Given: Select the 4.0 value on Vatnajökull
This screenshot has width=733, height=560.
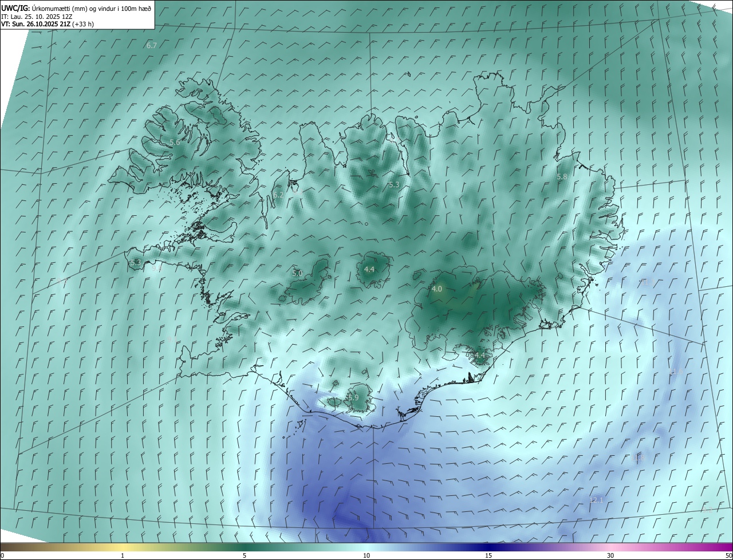Looking at the screenshot, I should tap(437, 289).
